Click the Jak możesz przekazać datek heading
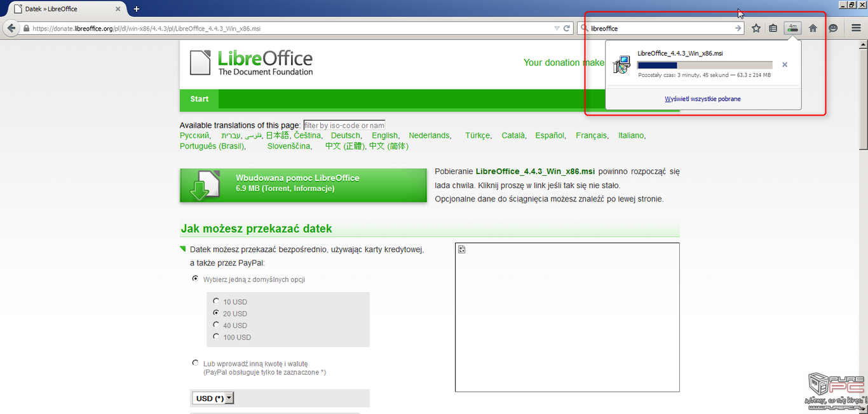This screenshot has width=868, height=414. pyautogui.click(x=256, y=229)
